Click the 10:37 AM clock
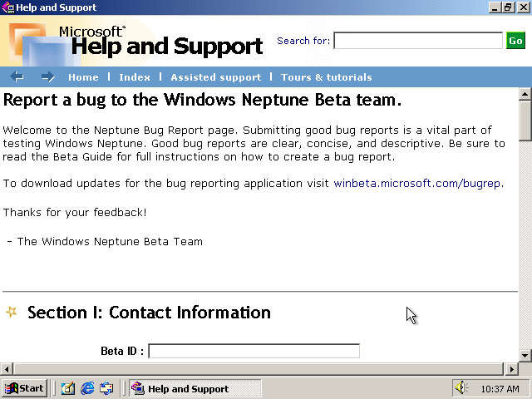This screenshot has height=399, width=532. (x=500, y=389)
